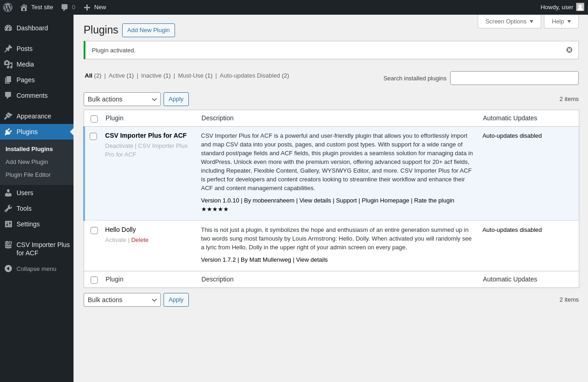Image resolution: width=588 pixels, height=382 pixels.
Task: Visit the Plugin Homepage link
Action: (385, 201)
